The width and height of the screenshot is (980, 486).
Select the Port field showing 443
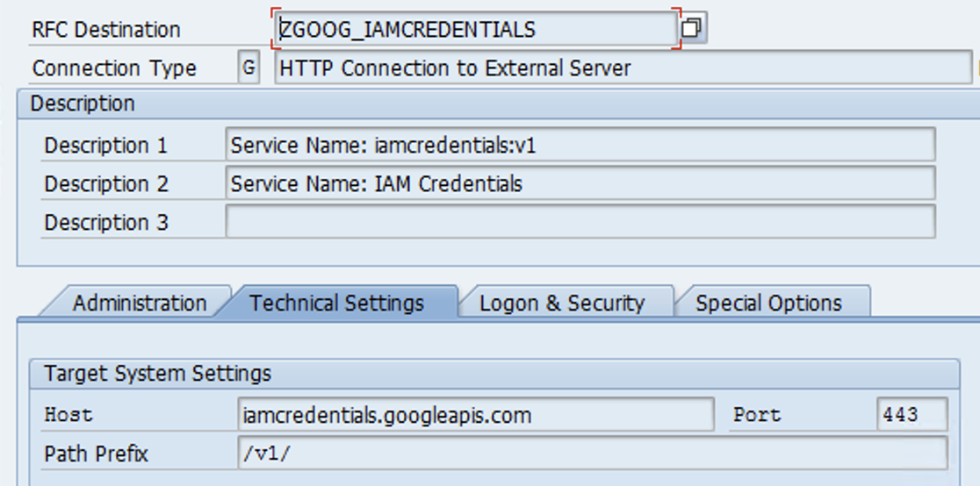coord(911,415)
